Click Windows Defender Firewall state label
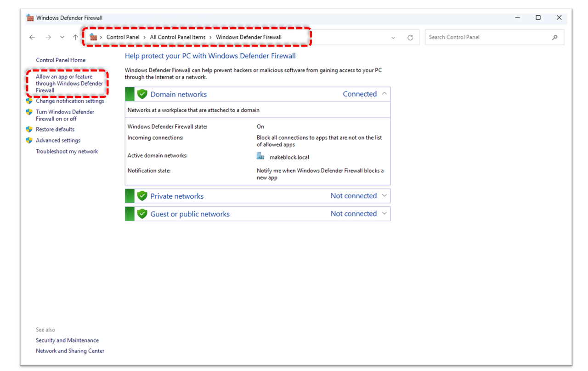This screenshot has height=371, width=588. [167, 126]
